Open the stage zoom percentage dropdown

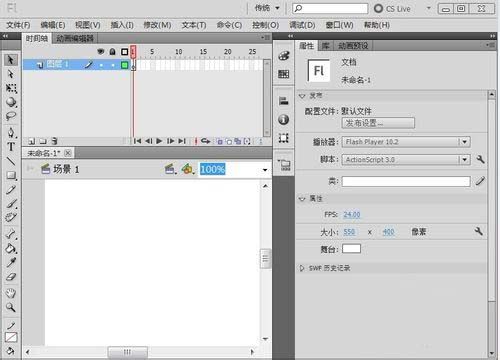[x=265, y=170]
